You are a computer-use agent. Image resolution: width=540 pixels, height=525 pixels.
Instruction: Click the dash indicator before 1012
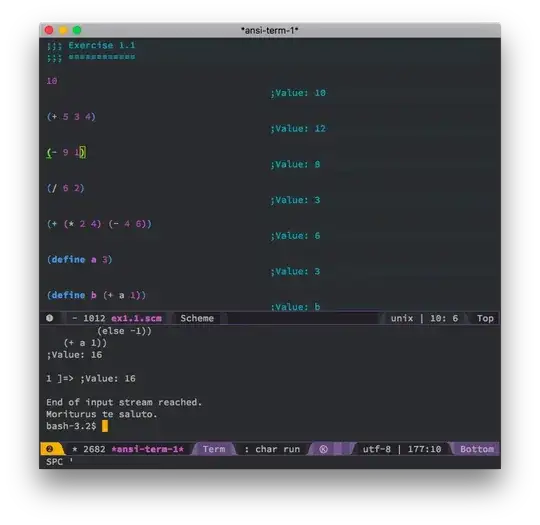click(74, 318)
